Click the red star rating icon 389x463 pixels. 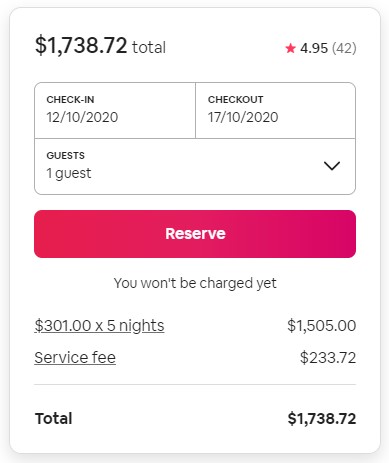tap(290, 48)
